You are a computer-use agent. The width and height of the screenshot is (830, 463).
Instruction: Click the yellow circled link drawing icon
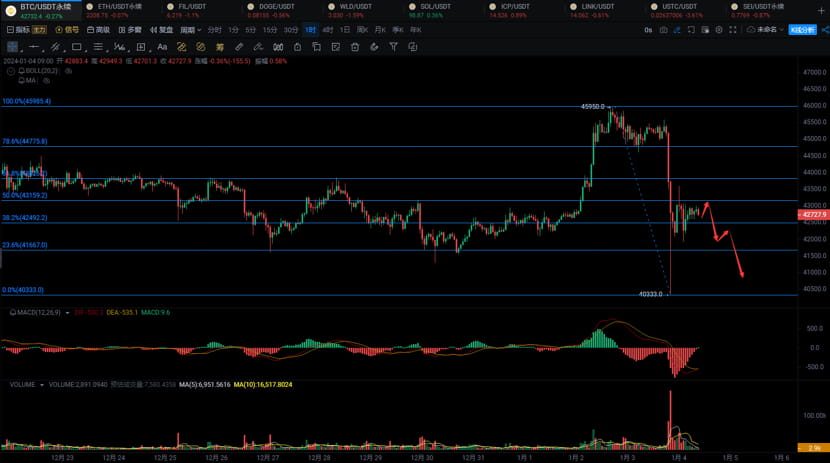[201, 47]
